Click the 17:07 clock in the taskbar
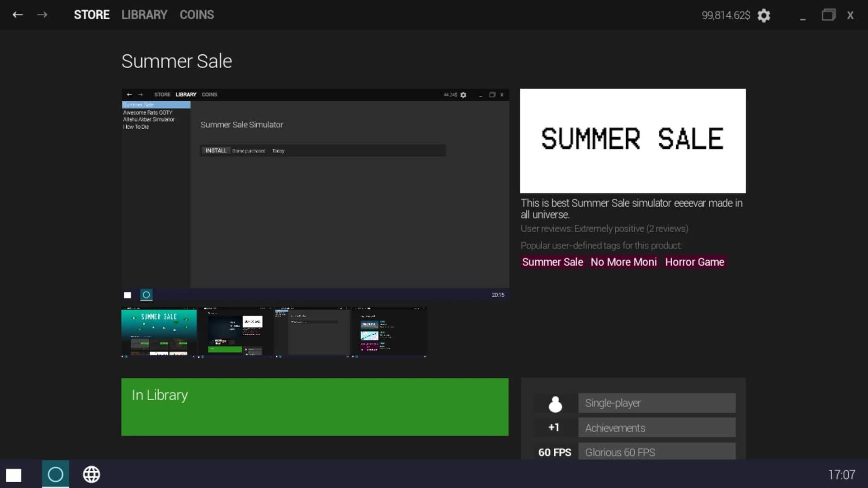Image resolution: width=868 pixels, height=488 pixels. [x=842, y=474]
